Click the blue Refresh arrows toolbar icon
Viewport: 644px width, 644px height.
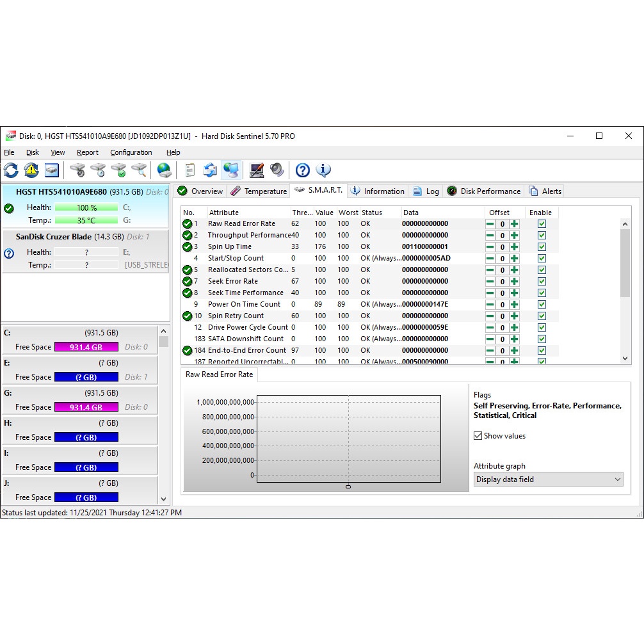(12, 170)
